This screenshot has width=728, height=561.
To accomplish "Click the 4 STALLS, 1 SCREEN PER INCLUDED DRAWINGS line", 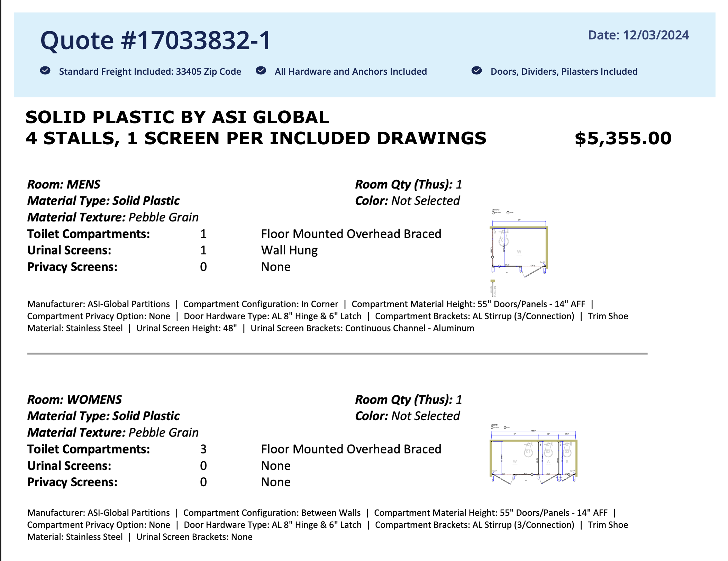I will click(256, 138).
